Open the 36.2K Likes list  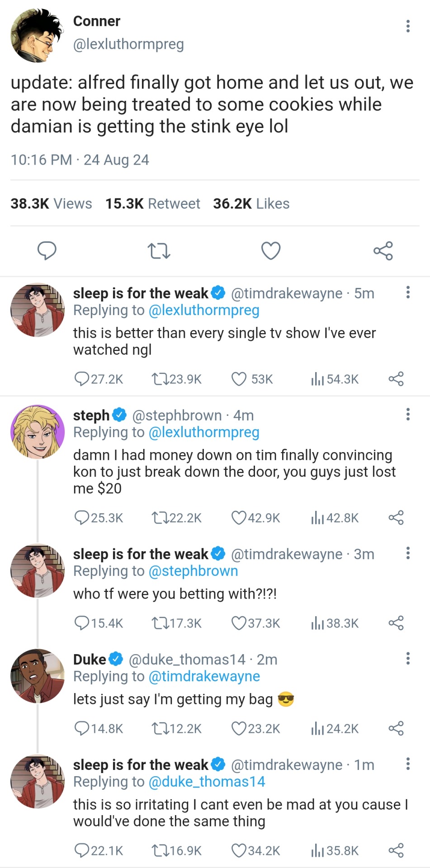coord(251,204)
